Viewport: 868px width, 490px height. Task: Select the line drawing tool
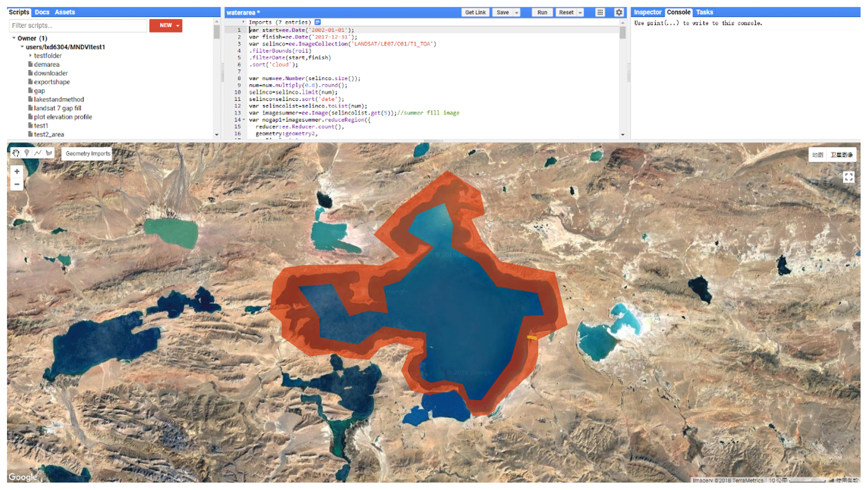click(38, 153)
